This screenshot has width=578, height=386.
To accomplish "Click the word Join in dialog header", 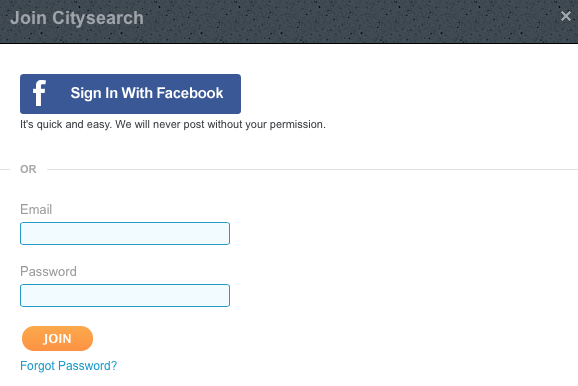I will (x=28, y=18).
